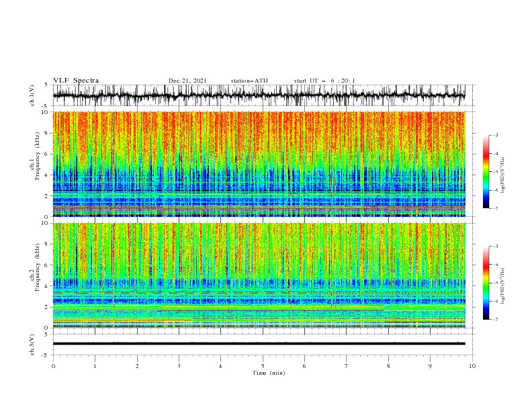Image resolution: width=532 pixels, height=411 pixels.
Task: Click tick label "2" on the Time axis
Action: point(137,366)
